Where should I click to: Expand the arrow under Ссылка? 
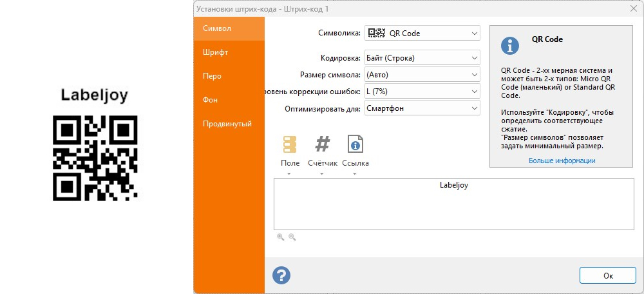click(354, 174)
